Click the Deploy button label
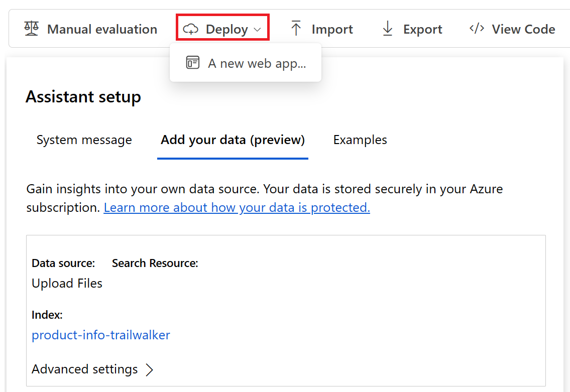The height and width of the screenshot is (392, 570). 227,29
